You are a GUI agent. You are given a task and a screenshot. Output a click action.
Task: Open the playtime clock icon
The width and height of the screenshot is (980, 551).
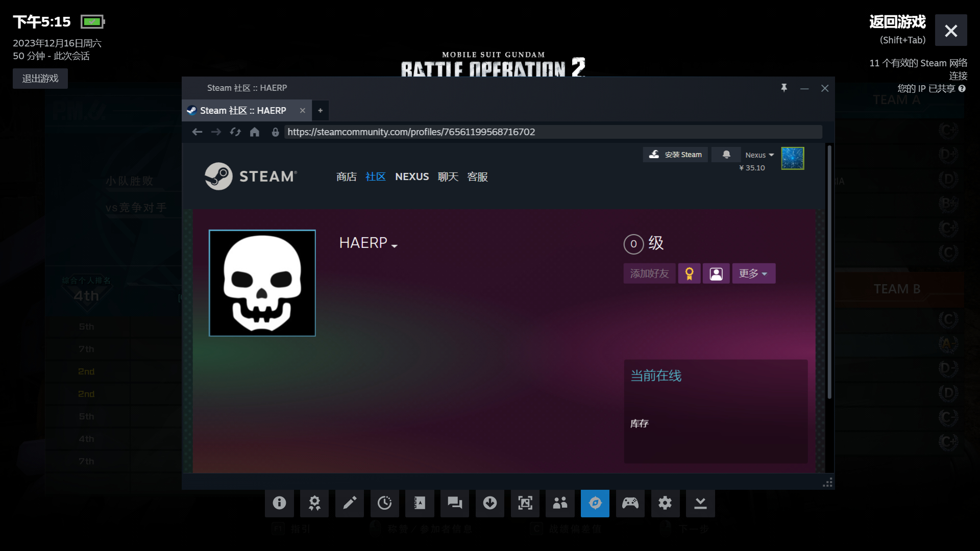click(384, 503)
